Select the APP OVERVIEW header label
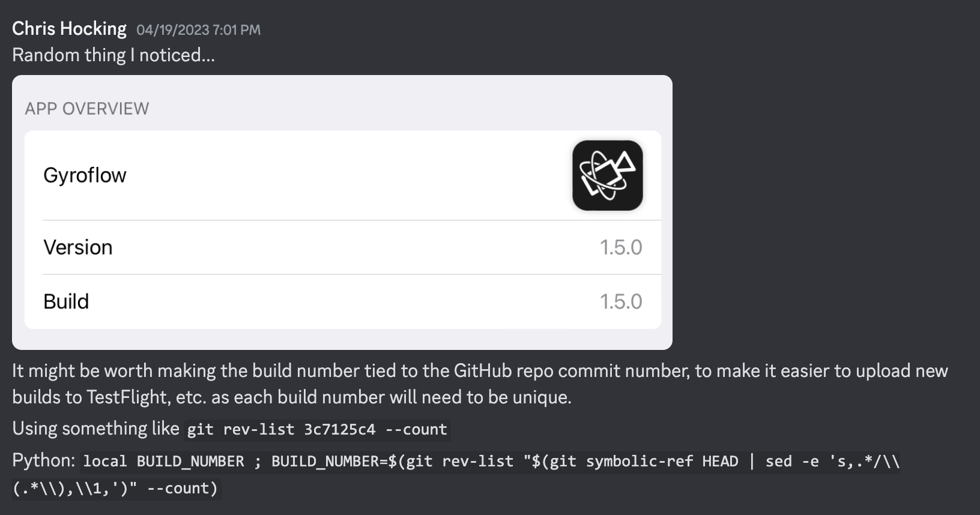 point(86,108)
